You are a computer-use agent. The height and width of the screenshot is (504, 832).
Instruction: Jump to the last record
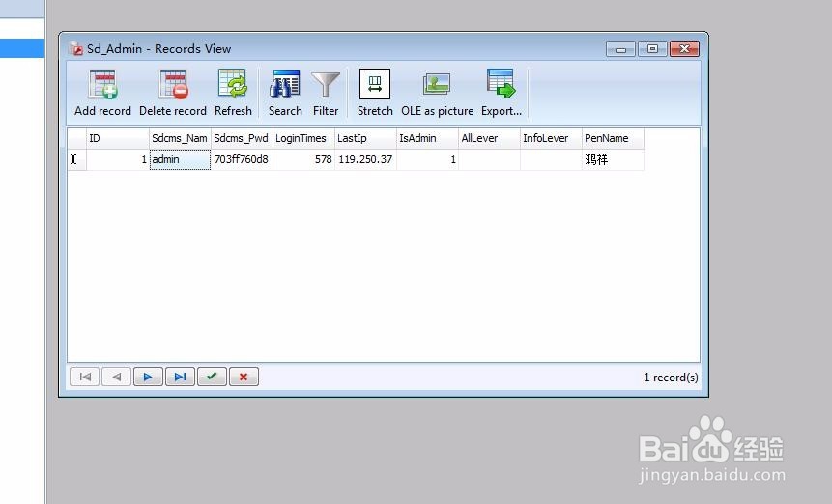pyautogui.click(x=180, y=377)
